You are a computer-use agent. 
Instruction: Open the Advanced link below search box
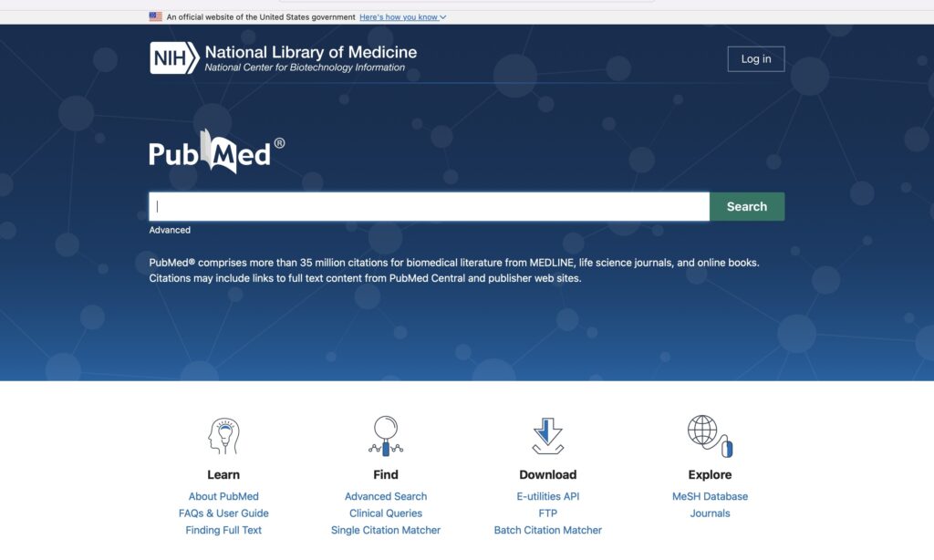[170, 230]
